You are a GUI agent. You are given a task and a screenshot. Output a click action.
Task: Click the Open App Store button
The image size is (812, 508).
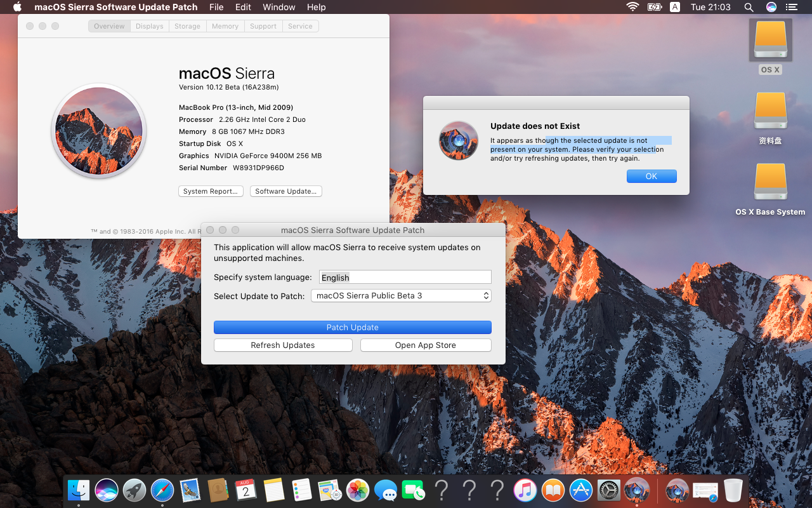[426, 345]
